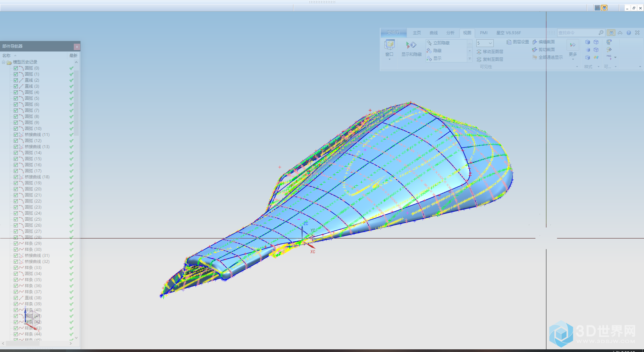Click the 显示 show command

(434, 58)
